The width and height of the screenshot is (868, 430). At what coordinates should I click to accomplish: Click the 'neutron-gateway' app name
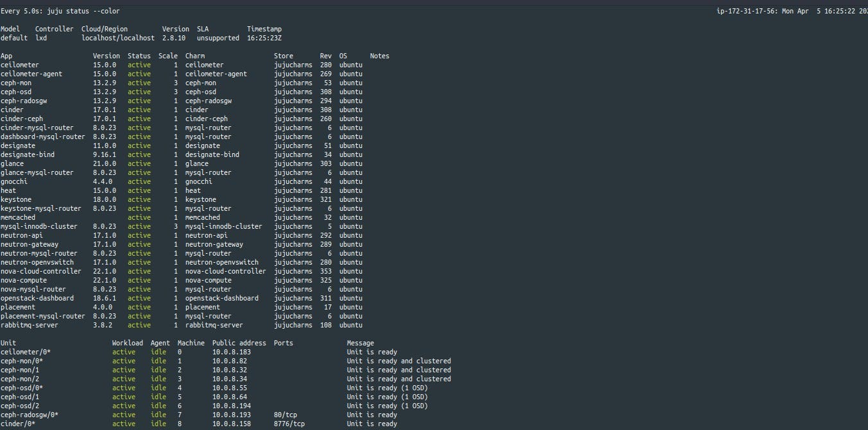pyautogui.click(x=30, y=244)
